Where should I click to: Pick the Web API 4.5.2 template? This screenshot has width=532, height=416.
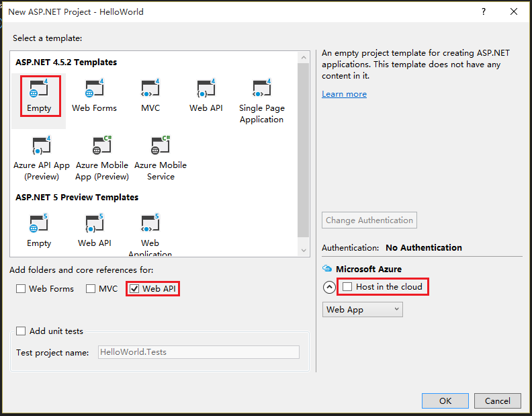[x=206, y=95]
